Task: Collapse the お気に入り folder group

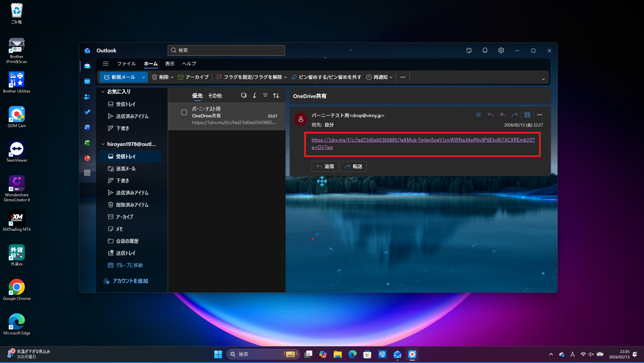Action: click(x=103, y=92)
